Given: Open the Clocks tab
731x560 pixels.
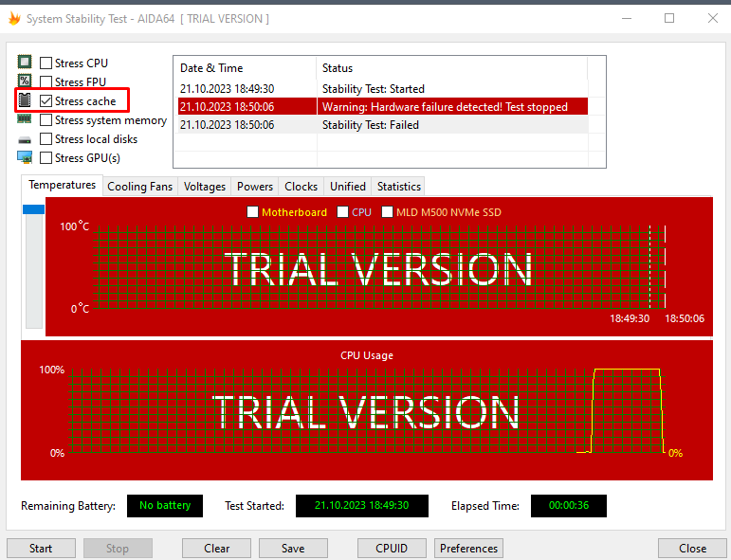Looking at the screenshot, I should 302,187.
